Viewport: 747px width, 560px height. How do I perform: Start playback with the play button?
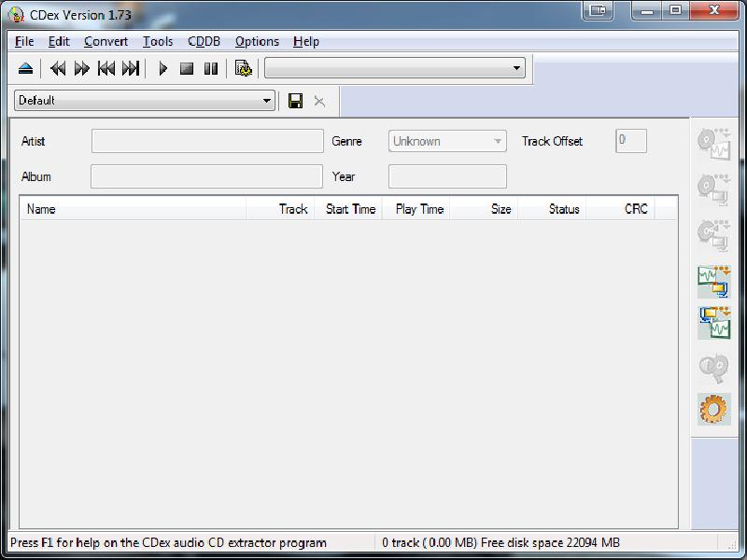[162, 68]
